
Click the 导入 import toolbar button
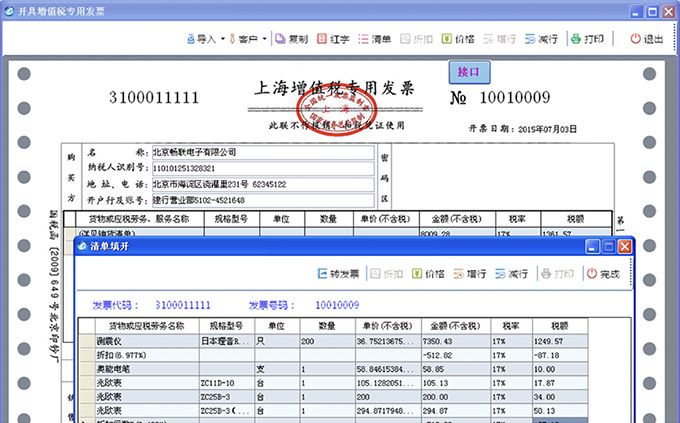(201, 39)
